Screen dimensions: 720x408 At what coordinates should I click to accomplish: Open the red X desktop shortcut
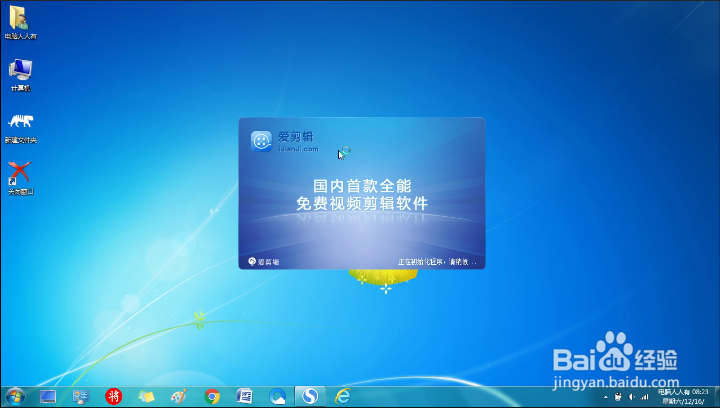point(20,179)
